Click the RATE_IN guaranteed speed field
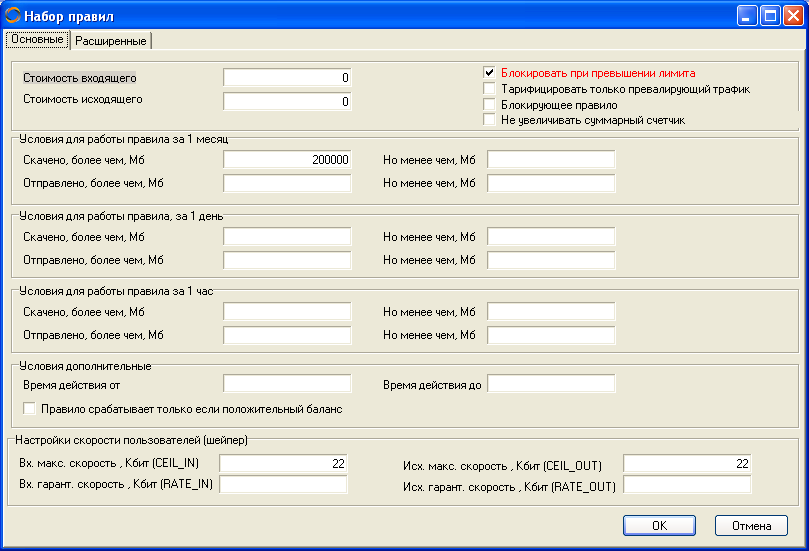809x551 pixels. coord(283,485)
